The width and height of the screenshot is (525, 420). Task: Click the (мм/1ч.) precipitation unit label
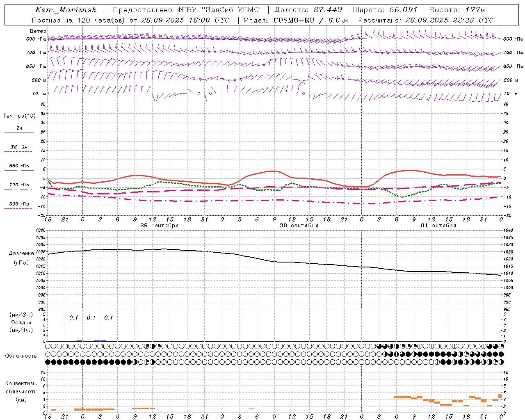(x=21, y=330)
